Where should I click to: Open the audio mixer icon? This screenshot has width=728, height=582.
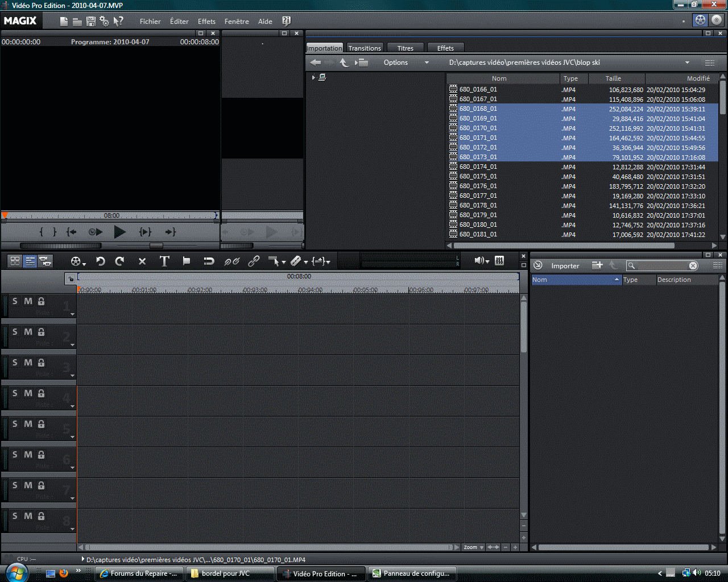tap(499, 260)
